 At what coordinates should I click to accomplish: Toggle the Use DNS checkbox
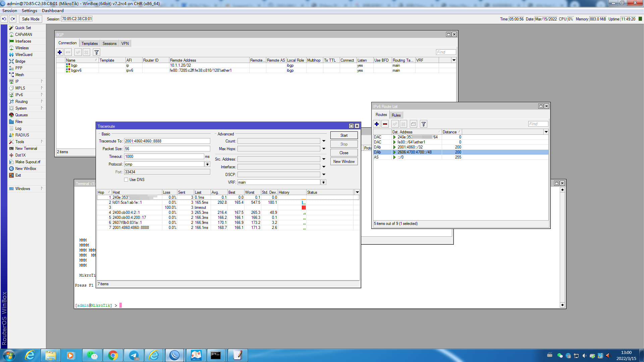tap(126, 180)
